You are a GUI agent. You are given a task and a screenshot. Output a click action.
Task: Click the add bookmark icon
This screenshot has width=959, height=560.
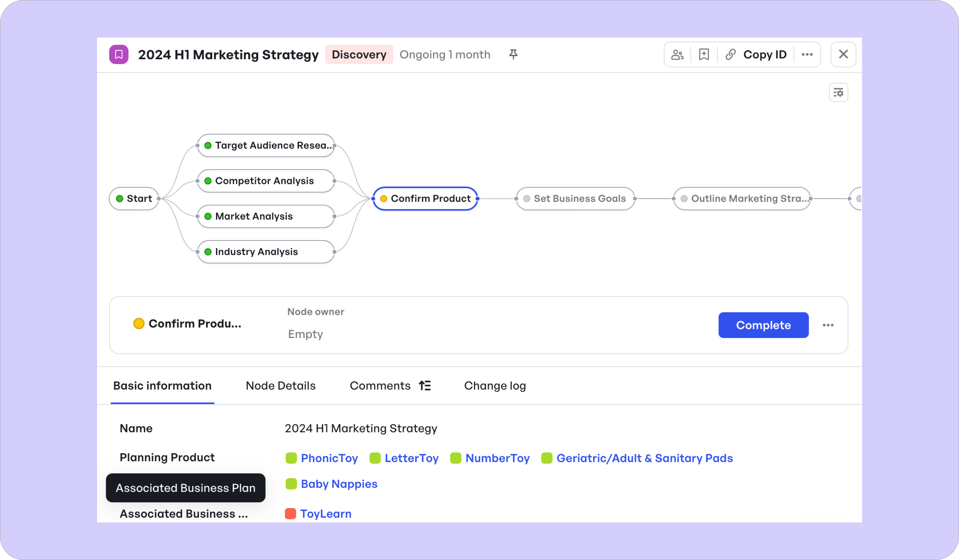pos(704,54)
